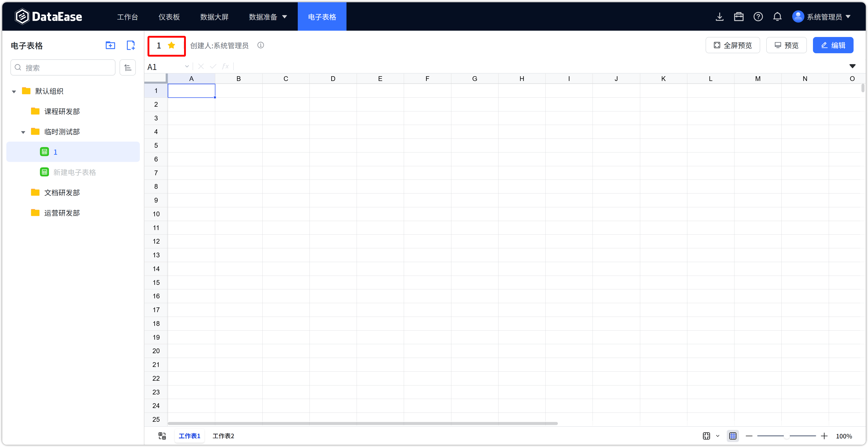Click the DataEase logo
868x447 pixels.
pos(48,16)
